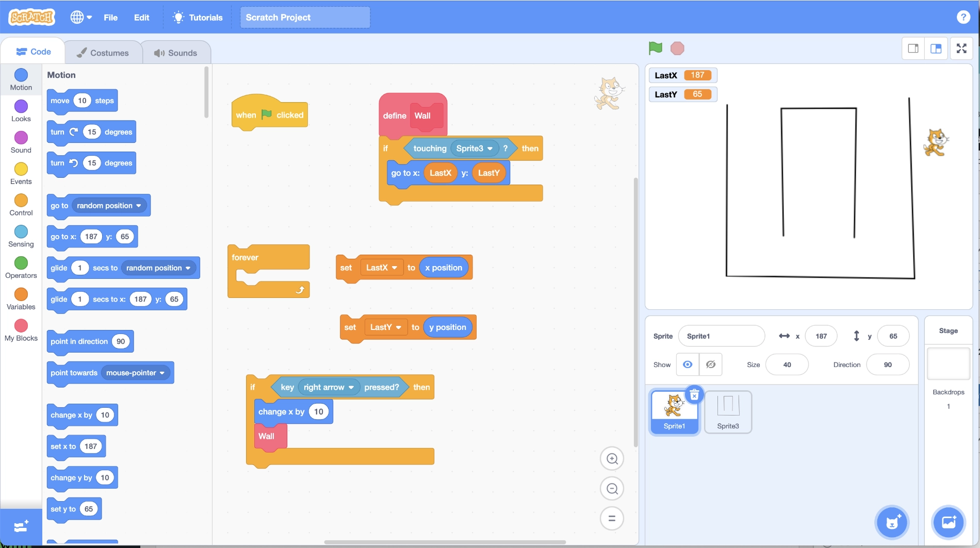
Task: Open the File menu
Action: coord(110,17)
